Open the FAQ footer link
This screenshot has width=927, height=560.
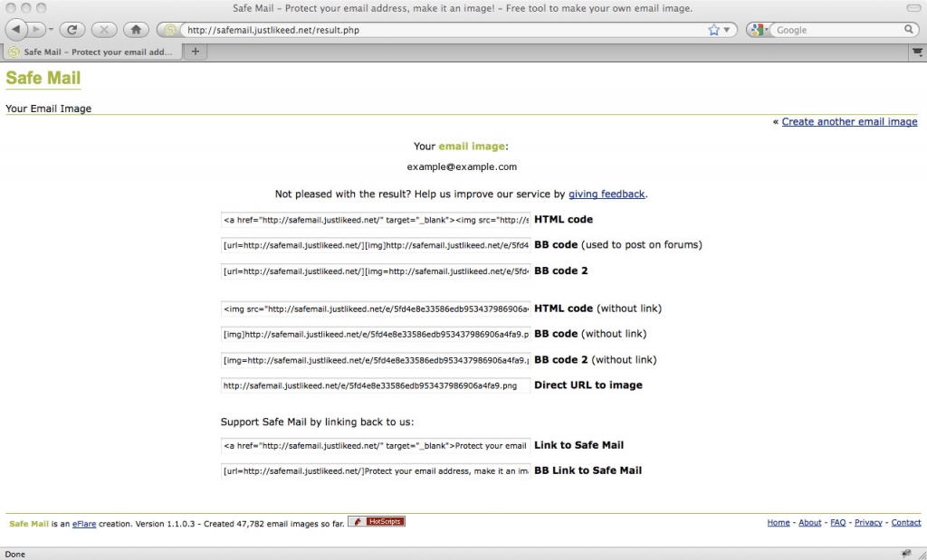pos(837,523)
